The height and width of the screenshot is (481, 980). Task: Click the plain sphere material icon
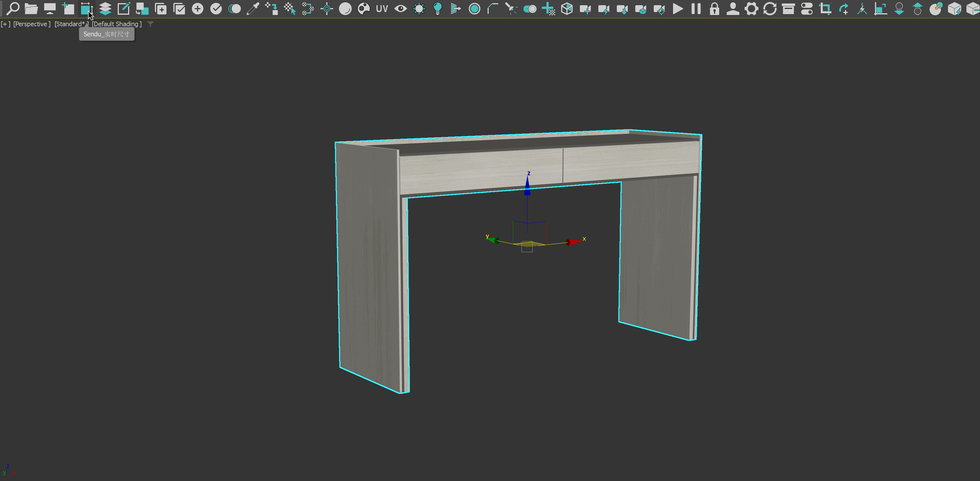tap(345, 8)
